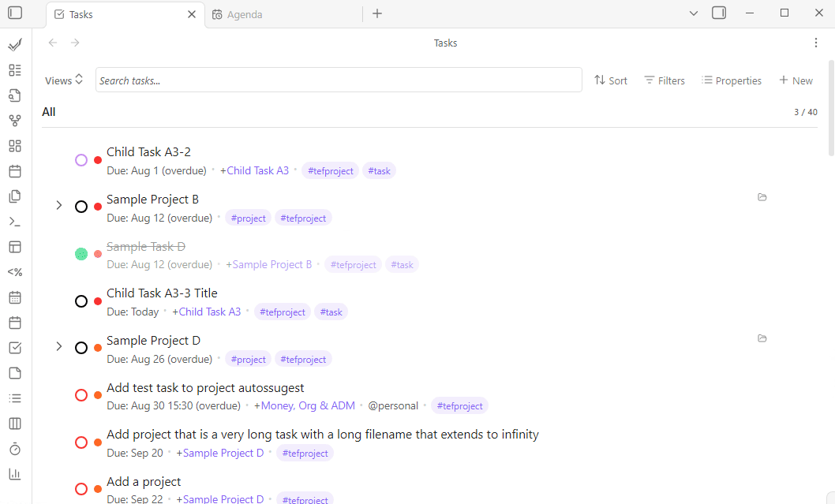The width and height of the screenshot is (835, 504).
Task: Open the pomodoro timer ribbon icon
Action: coord(15,449)
